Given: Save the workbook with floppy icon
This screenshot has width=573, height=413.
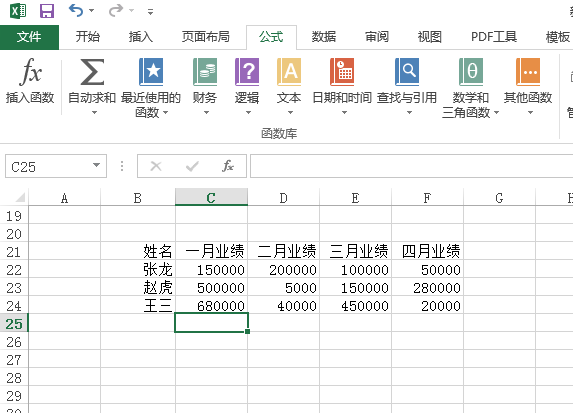Looking at the screenshot, I should click(47, 11).
